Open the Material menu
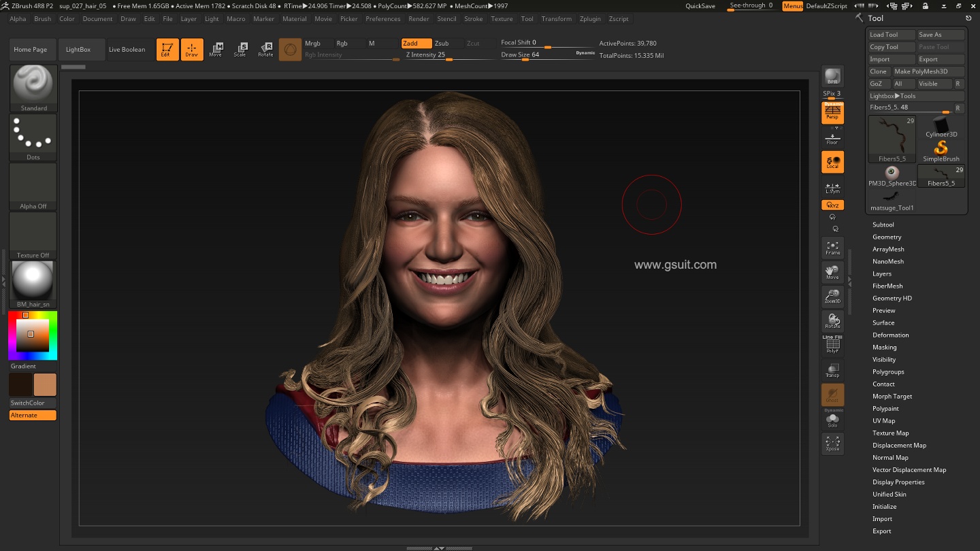Viewport: 980px width, 551px height. tap(295, 19)
